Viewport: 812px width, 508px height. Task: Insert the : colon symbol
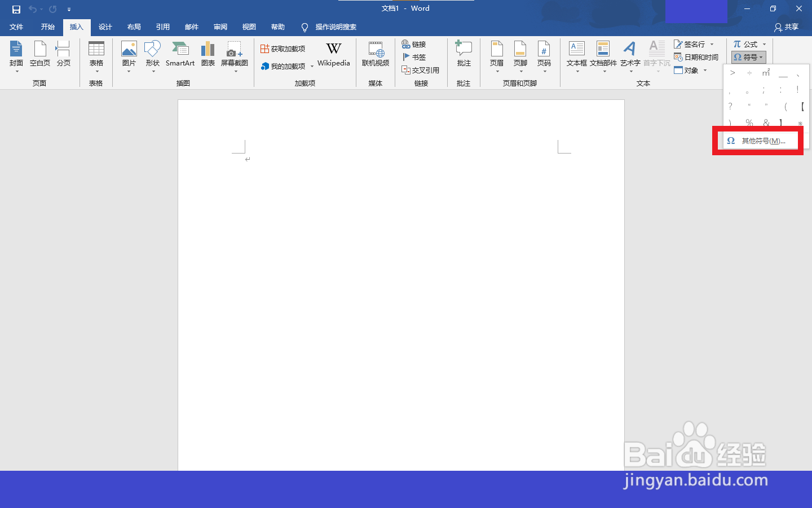pos(780,90)
